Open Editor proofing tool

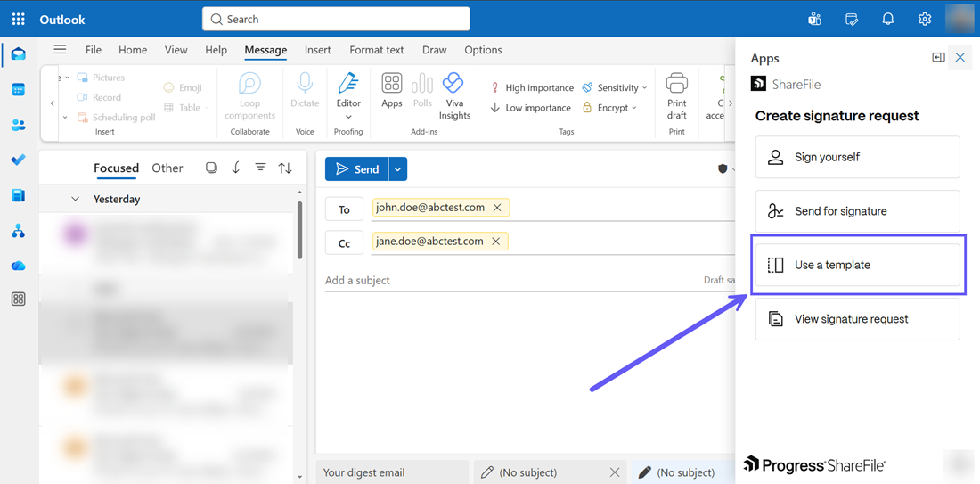tap(348, 89)
